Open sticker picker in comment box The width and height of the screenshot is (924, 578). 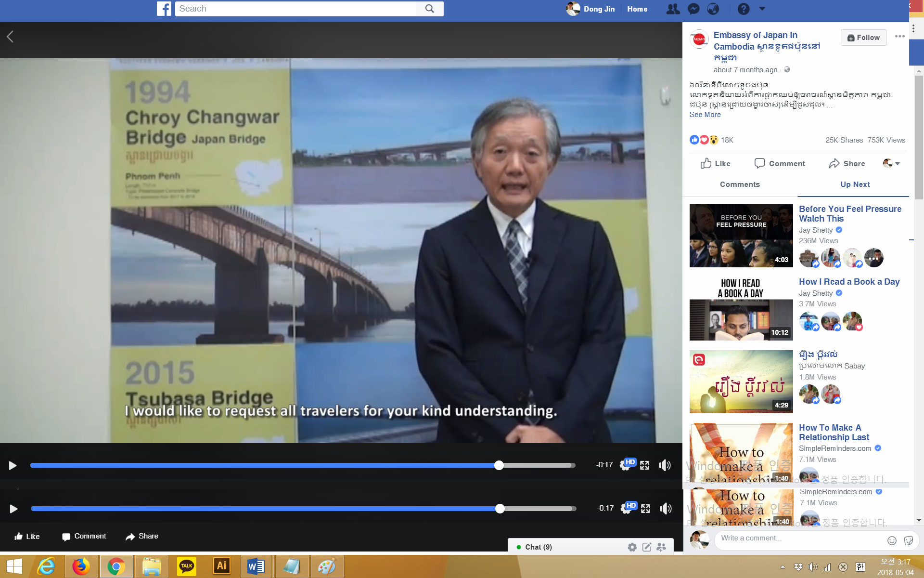[x=909, y=540]
